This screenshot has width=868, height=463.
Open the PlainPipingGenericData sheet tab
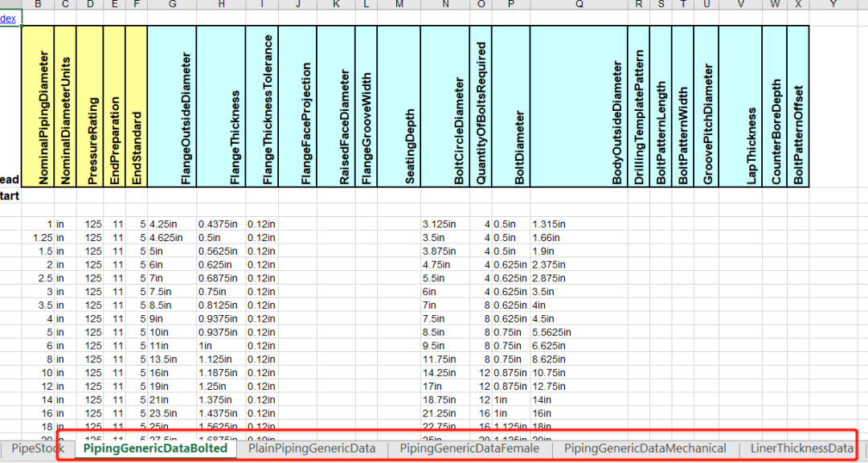pos(312,448)
